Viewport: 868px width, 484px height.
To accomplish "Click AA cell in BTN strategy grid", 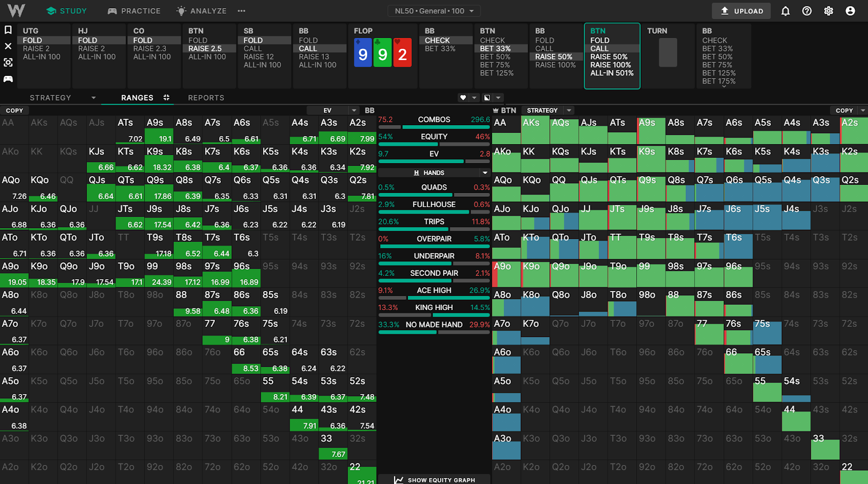I will 506,130.
